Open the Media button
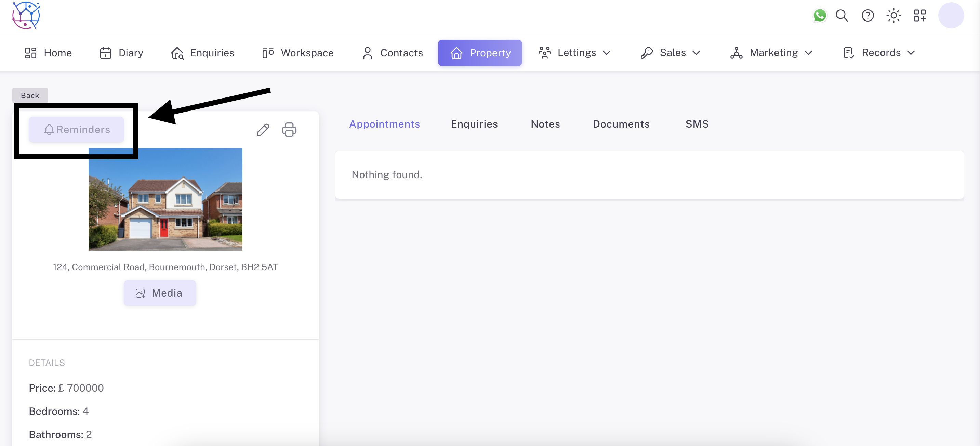The width and height of the screenshot is (980, 446). (160, 293)
